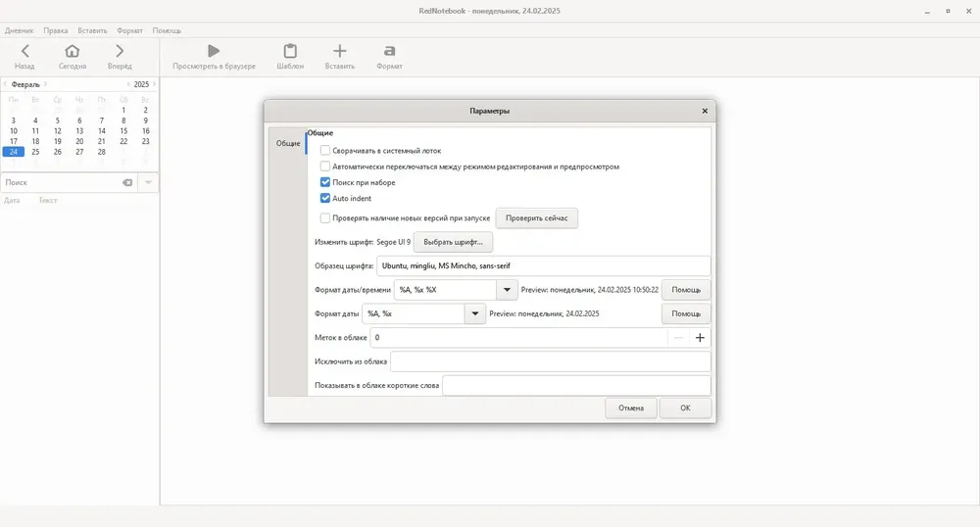
Task: Confirm settings with the OK button
Action: pyautogui.click(x=686, y=407)
